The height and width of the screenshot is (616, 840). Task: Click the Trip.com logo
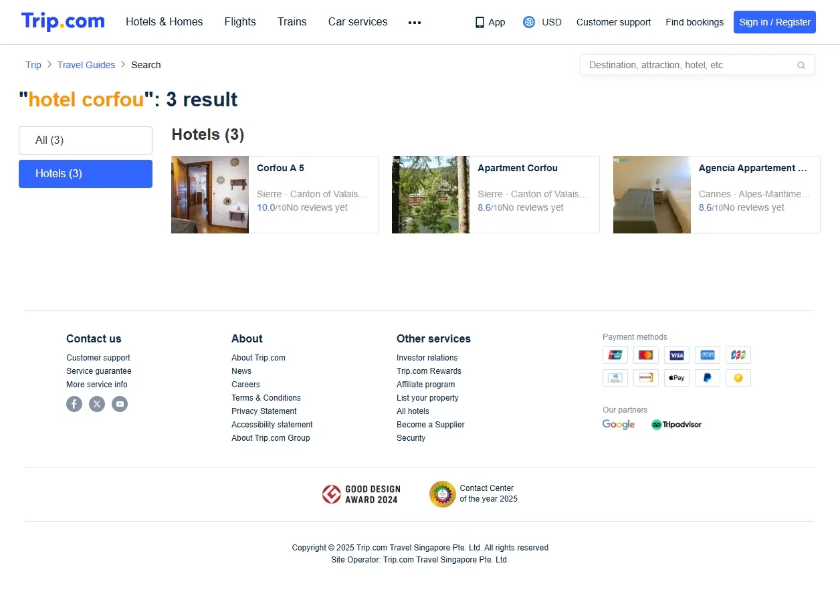pos(63,21)
